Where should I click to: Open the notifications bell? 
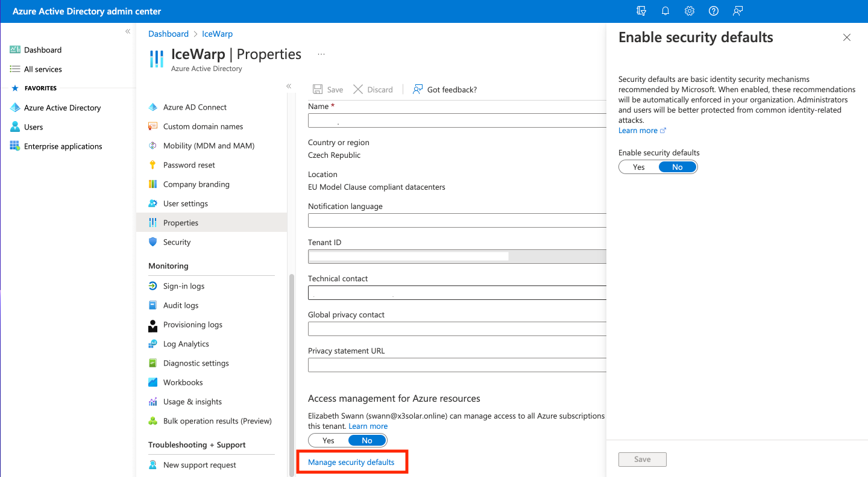tap(665, 11)
